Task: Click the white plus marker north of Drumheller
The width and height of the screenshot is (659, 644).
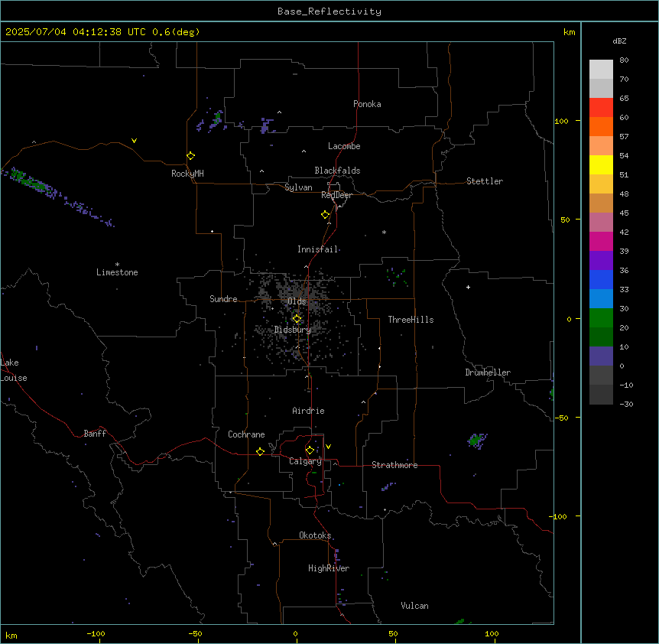Action: tap(468, 287)
